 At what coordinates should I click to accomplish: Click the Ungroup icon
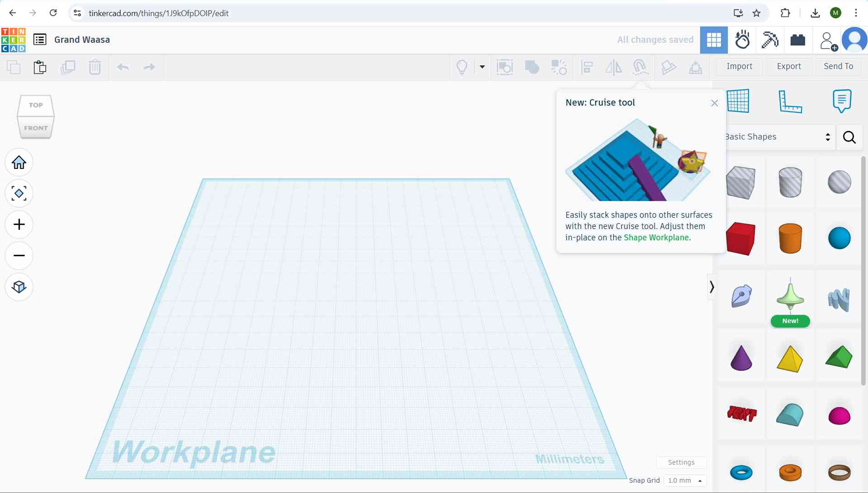559,67
